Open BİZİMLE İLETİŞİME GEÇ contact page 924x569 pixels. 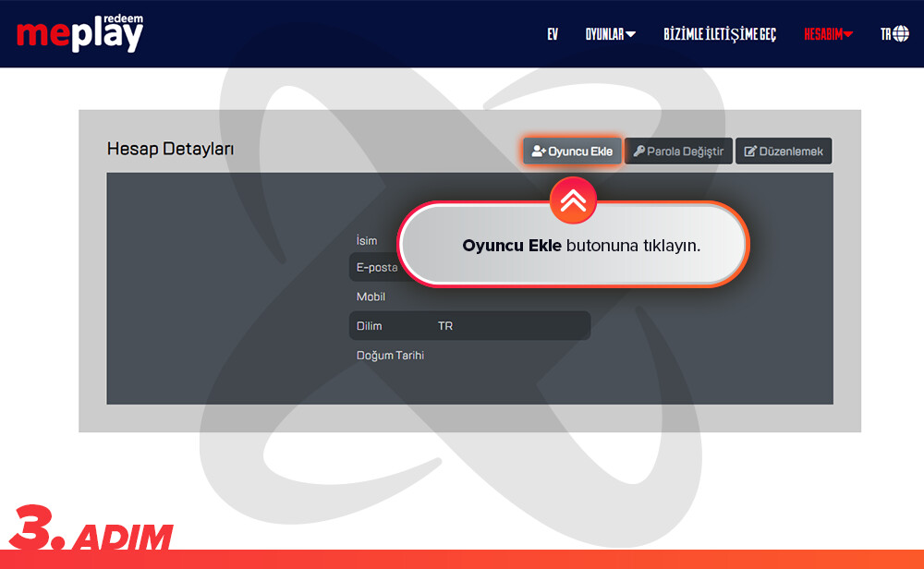[720, 34]
